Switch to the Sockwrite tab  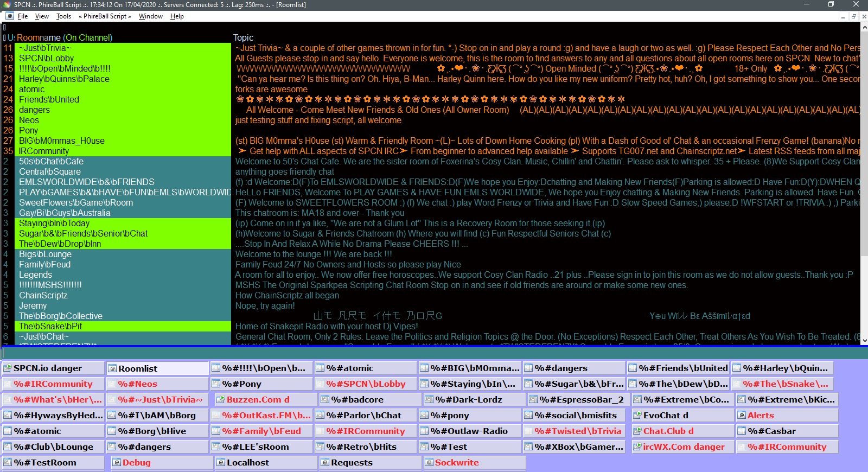(x=475, y=463)
